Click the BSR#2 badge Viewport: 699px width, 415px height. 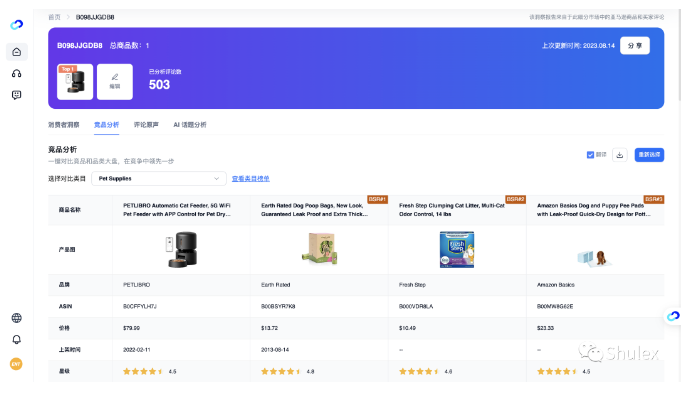point(515,199)
